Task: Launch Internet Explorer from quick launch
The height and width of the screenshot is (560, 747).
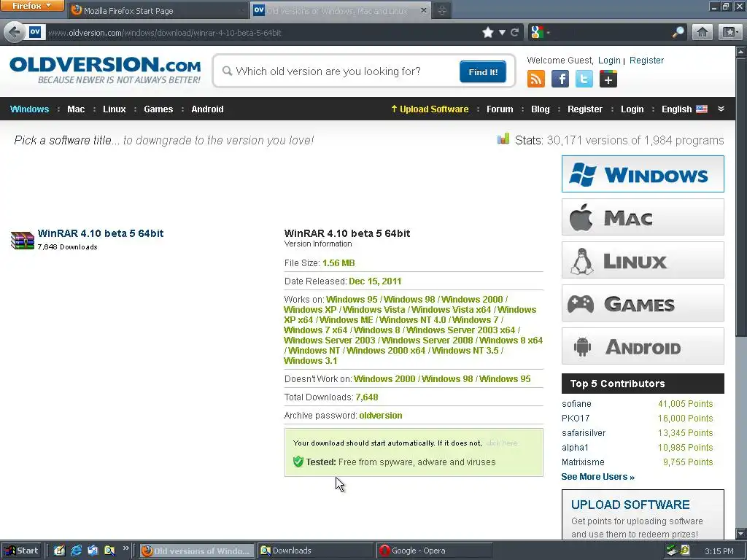Action: click(x=76, y=551)
